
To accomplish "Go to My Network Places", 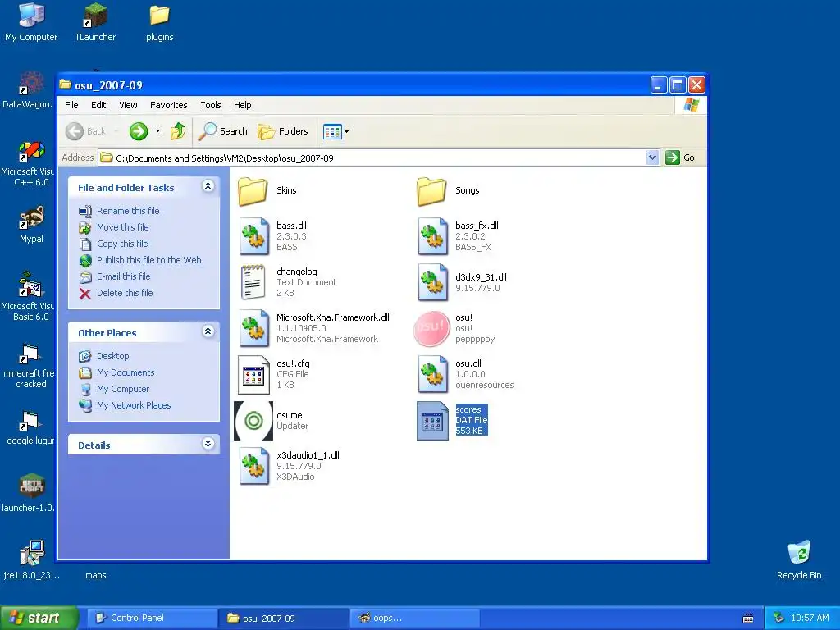I will (134, 405).
